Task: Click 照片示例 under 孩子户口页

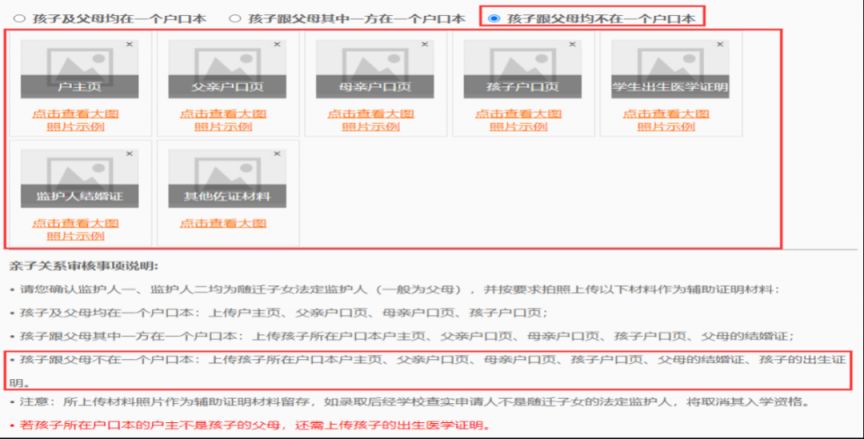Action: tap(519, 127)
